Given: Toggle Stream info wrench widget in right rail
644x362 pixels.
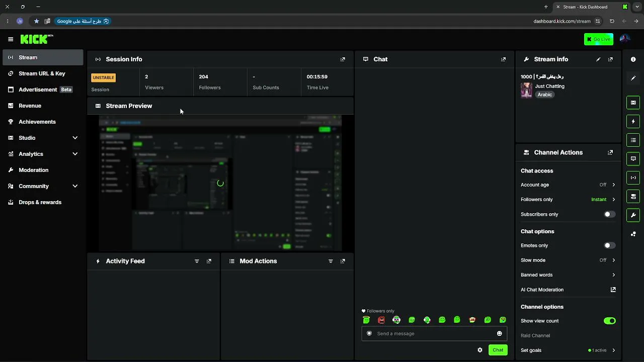Looking at the screenshot, I should 633,215.
